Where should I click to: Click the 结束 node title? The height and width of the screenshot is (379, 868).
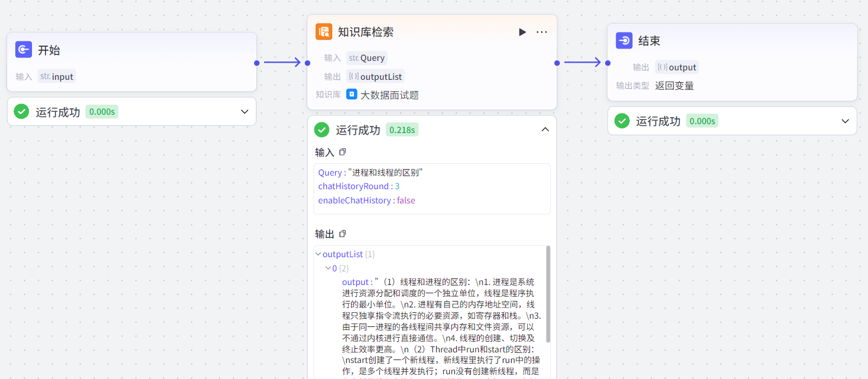[649, 41]
